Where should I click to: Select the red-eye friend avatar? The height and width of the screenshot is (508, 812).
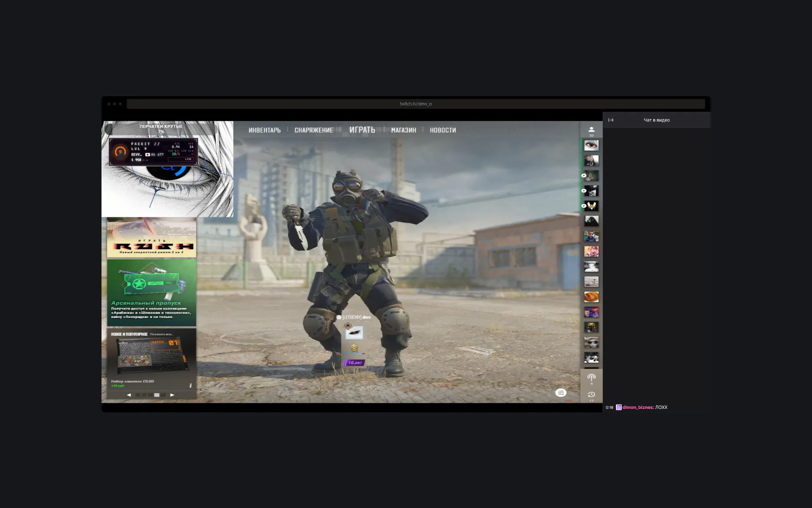coord(591,146)
